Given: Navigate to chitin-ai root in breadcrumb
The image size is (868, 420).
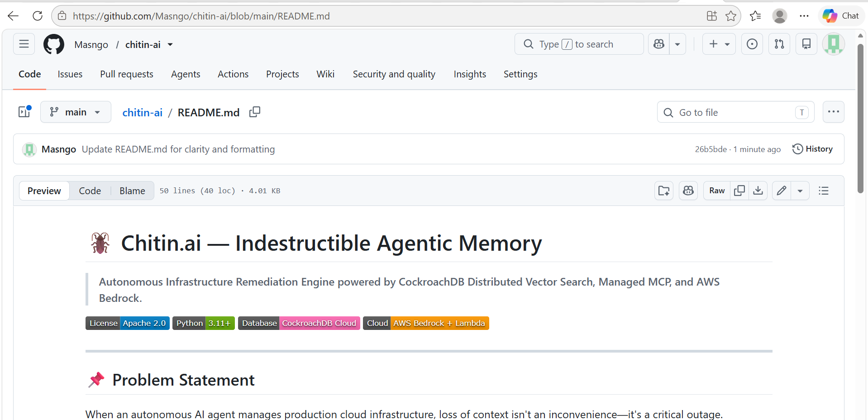Looking at the screenshot, I should pyautogui.click(x=143, y=113).
